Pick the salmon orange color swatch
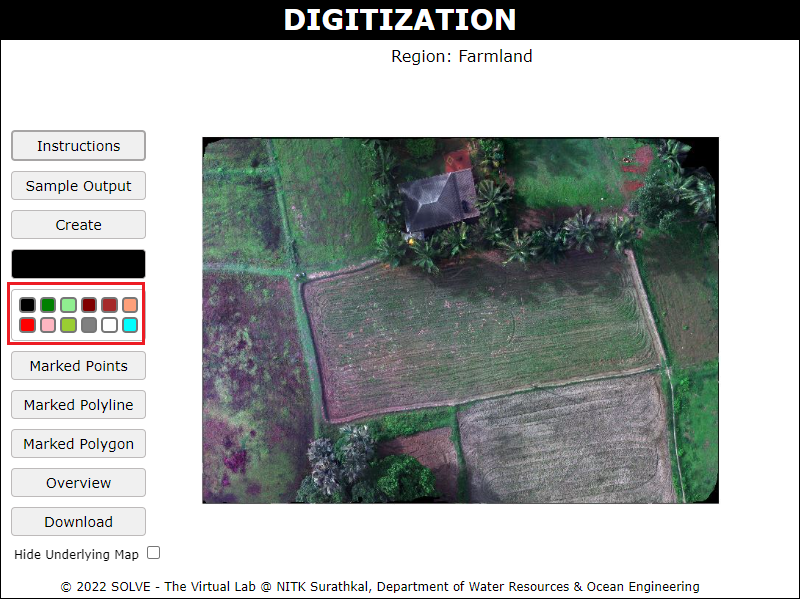The height and width of the screenshot is (599, 800). (130, 305)
